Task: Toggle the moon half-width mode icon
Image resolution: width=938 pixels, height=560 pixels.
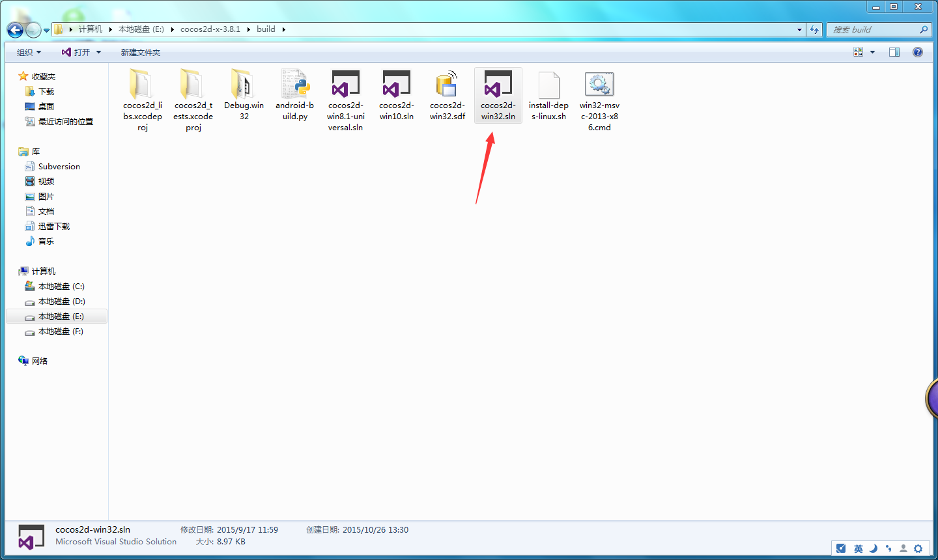Action: coord(874,548)
